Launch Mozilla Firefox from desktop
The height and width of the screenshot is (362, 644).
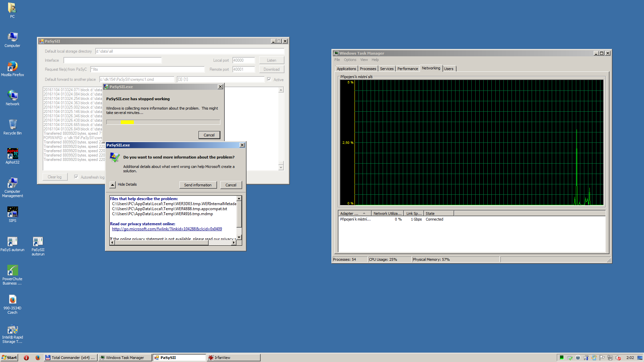pyautogui.click(x=12, y=69)
